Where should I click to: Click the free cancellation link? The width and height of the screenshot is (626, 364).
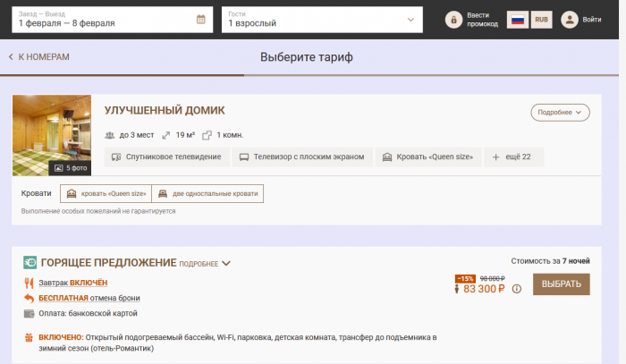tap(89, 298)
